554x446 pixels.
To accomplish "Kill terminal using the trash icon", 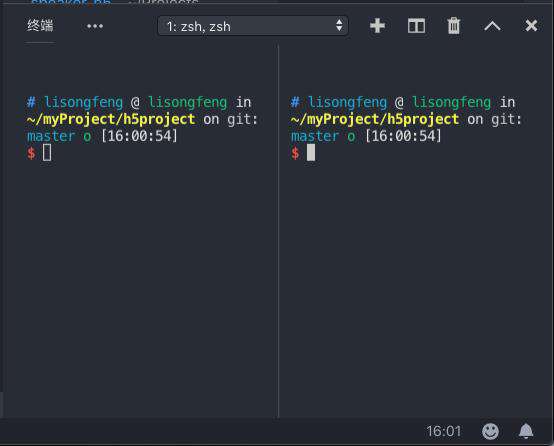I will tap(454, 26).
